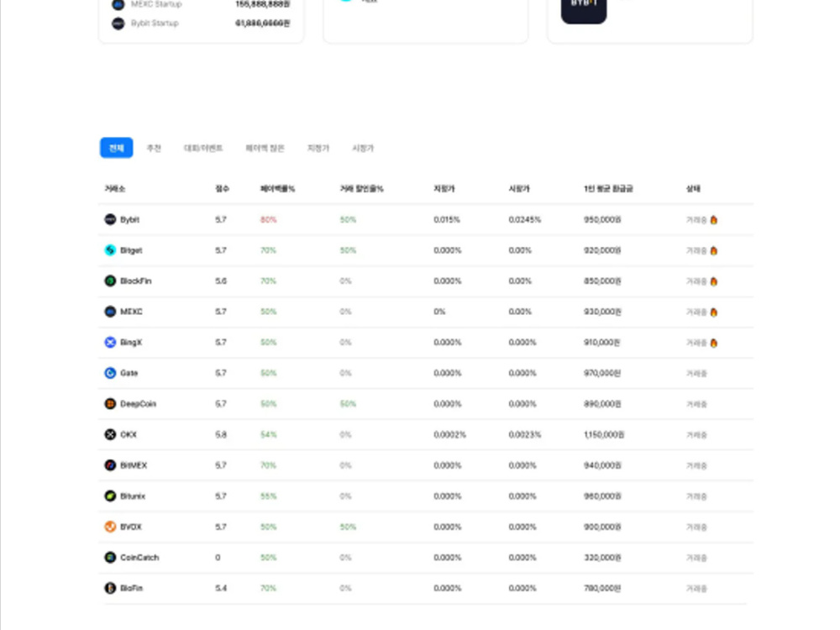The image size is (840, 630).
Task: Click the BVOX exchange logo
Action: 110,527
